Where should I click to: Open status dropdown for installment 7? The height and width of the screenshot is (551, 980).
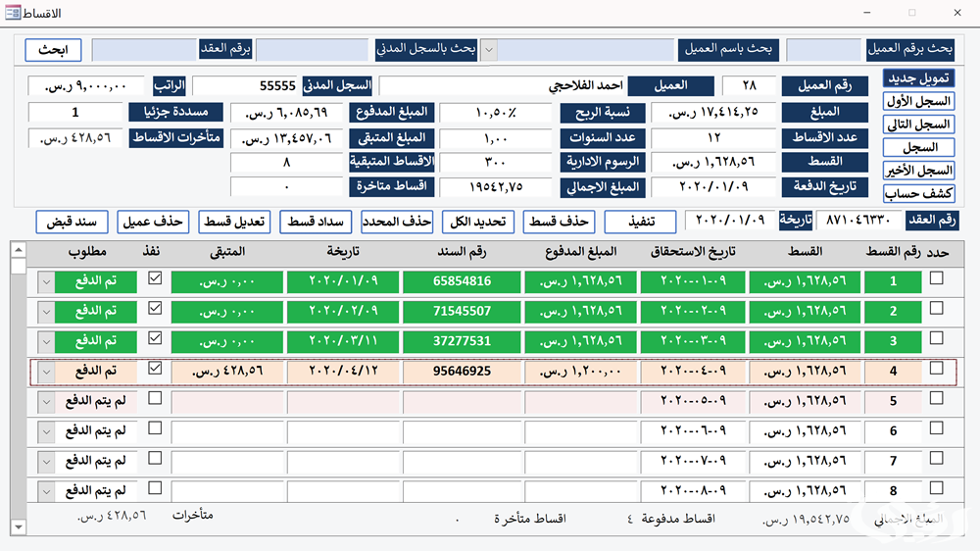[46, 462]
